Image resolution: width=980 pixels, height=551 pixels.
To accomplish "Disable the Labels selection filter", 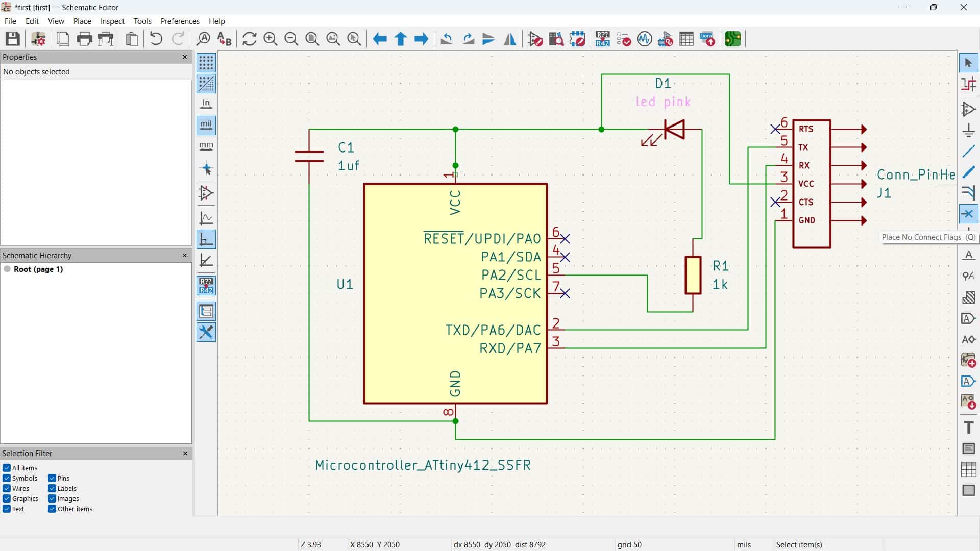I will click(x=52, y=488).
